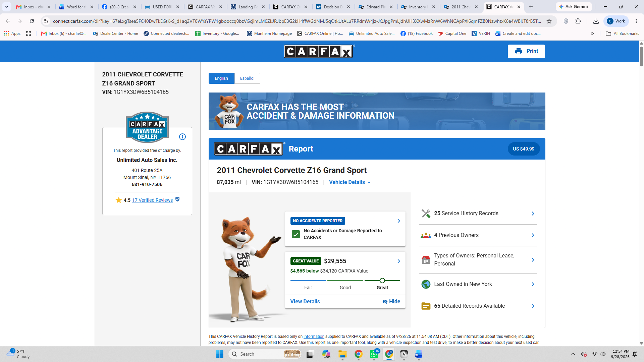The height and width of the screenshot is (362, 644).
Task: Open the Manheim Homepage bookmark
Action: [269, 34]
